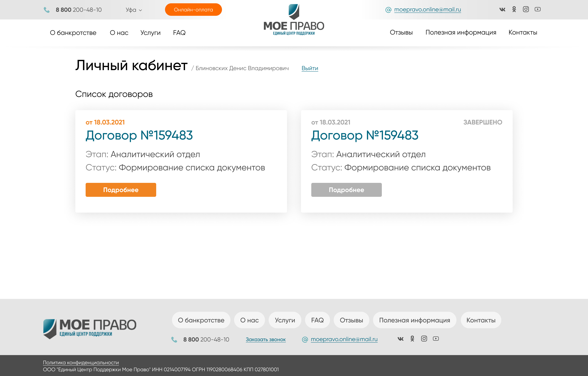Image resolution: width=588 pixels, height=376 pixels.
Task: Click the Мое Право header logo
Action: pos(294,19)
